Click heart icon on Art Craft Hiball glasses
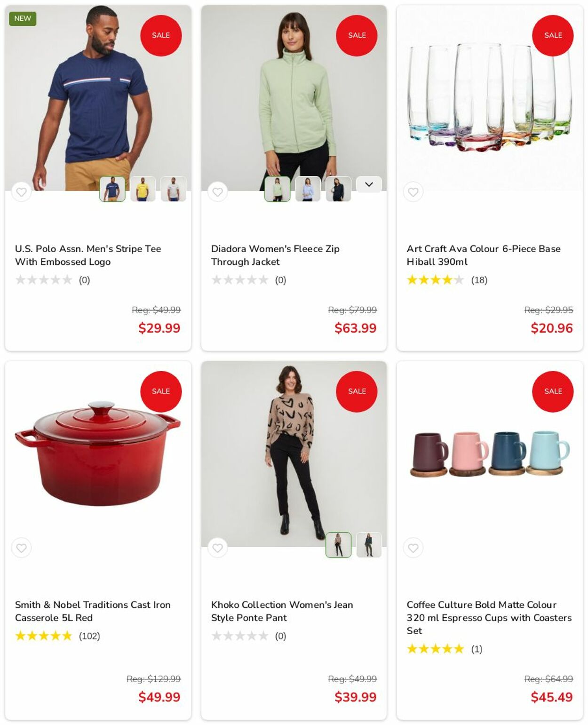588x725 pixels. [x=413, y=192]
